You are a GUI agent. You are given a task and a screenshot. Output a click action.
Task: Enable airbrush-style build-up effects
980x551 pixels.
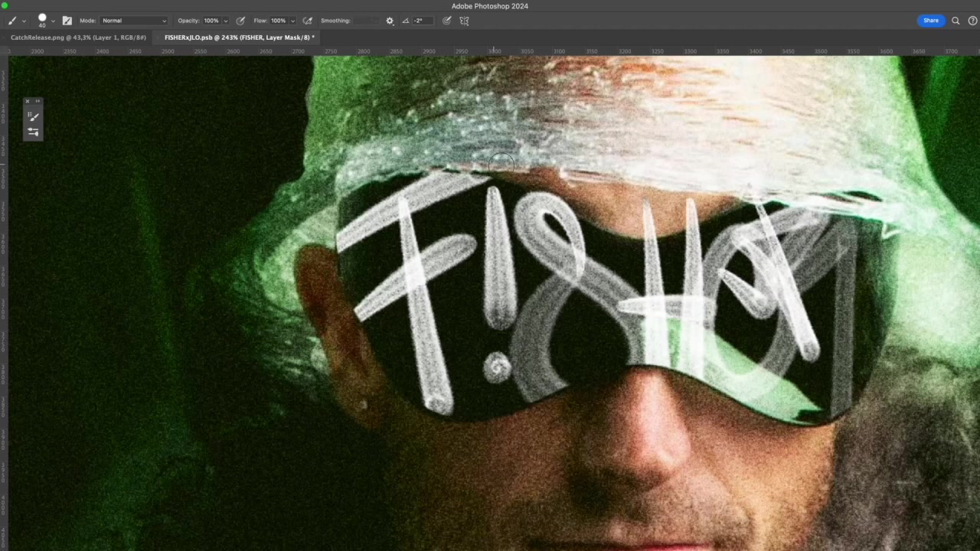point(308,21)
